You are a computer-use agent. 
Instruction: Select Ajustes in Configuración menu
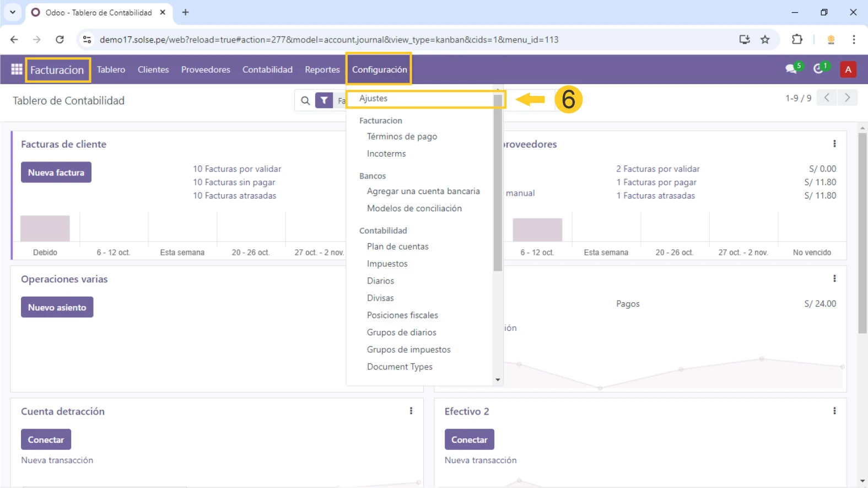tap(374, 99)
